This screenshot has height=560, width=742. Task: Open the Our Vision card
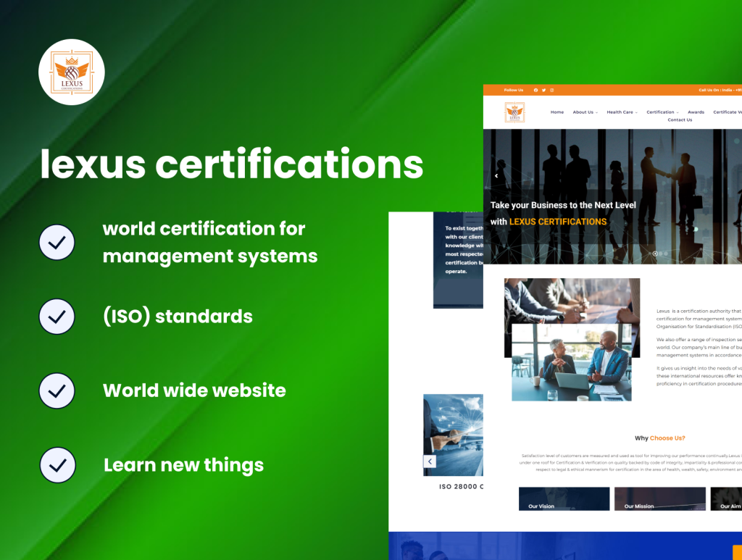(x=564, y=499)
